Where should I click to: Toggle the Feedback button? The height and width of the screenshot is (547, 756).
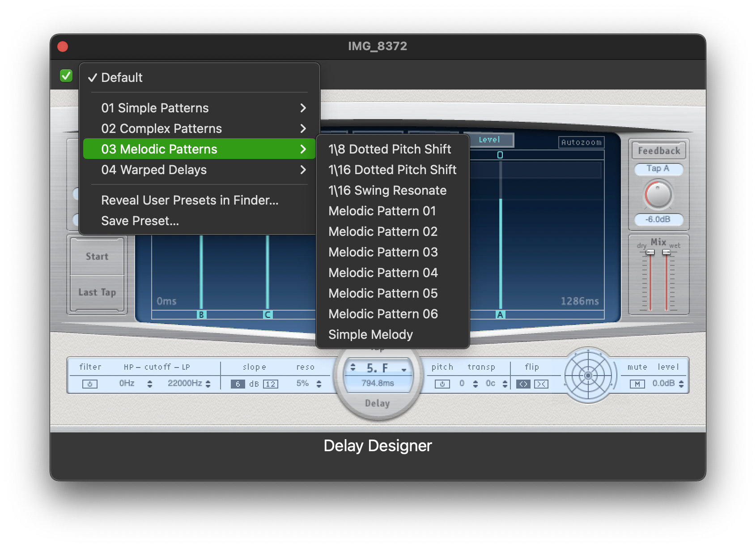(x=658, y=150)
